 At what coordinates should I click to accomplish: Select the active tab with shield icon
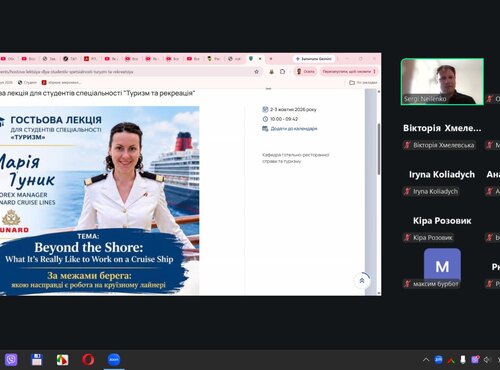pos(251,59)
